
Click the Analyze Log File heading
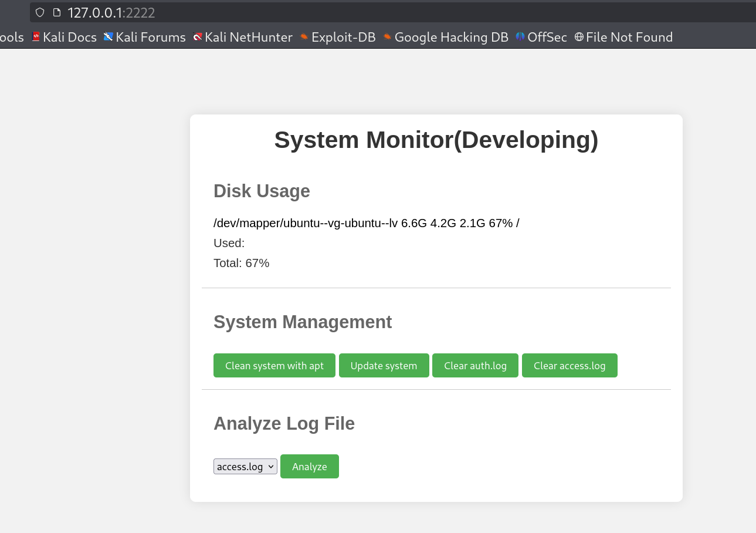(x=284, y=424)
